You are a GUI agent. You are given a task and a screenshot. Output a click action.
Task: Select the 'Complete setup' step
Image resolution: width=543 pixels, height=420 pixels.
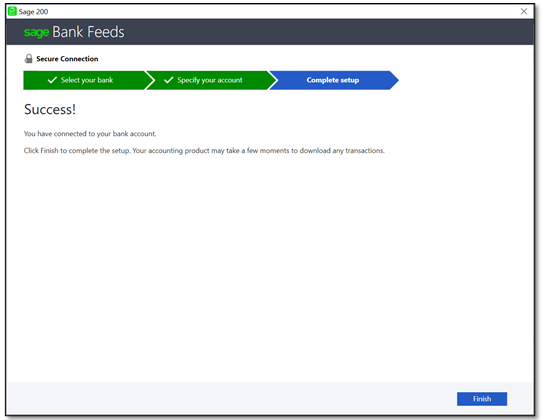[332, 80]
